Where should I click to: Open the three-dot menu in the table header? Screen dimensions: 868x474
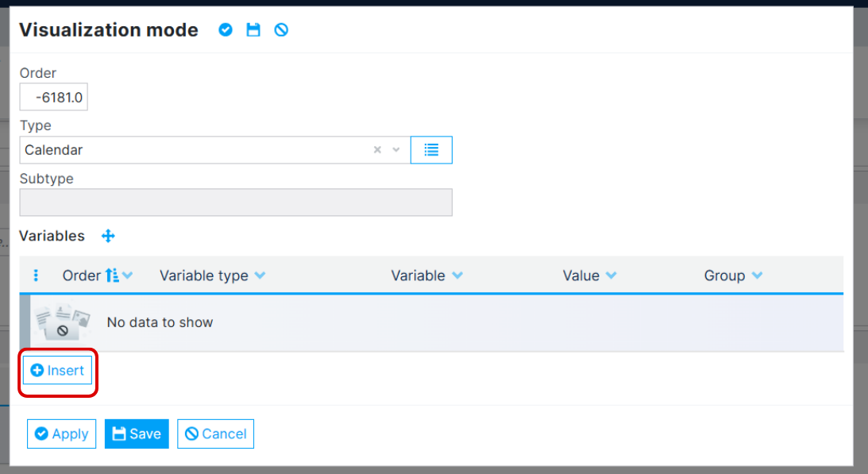point(35,275)
